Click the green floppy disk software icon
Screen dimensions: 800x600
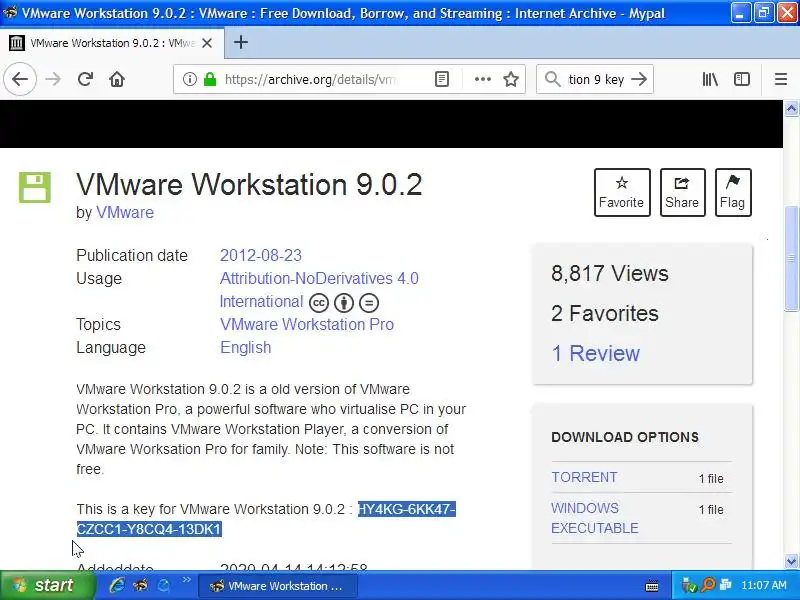coord(35,187)
